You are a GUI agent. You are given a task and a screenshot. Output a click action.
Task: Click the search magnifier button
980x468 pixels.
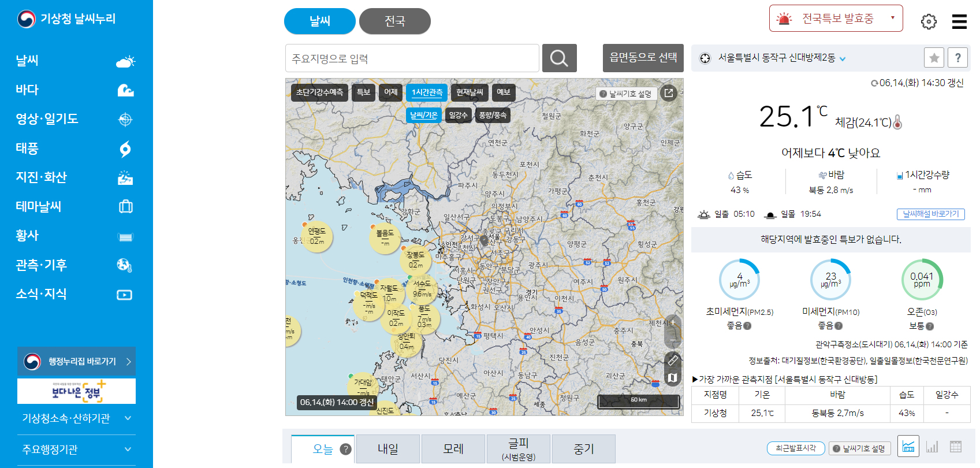pyautogui.click(x=559, y=58)
